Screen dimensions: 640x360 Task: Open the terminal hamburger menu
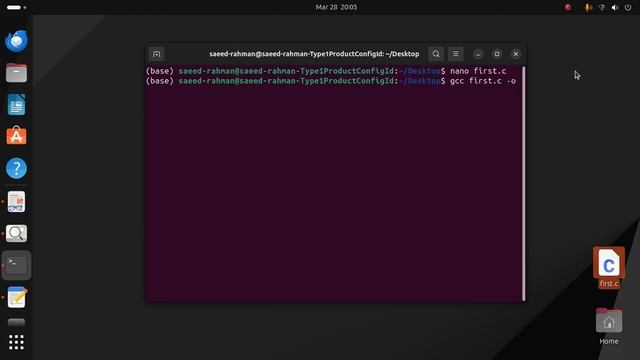(x=456, y=54)
